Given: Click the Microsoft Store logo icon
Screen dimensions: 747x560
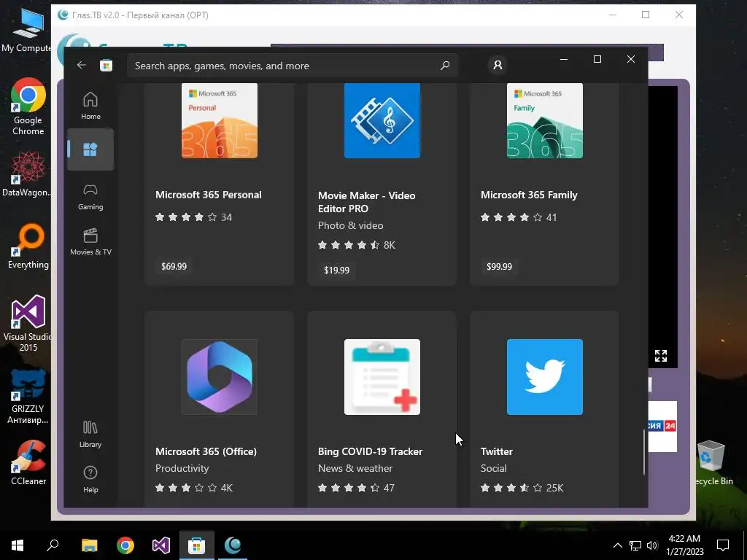Looking at the screenshot, I should (x=107, y=65).
